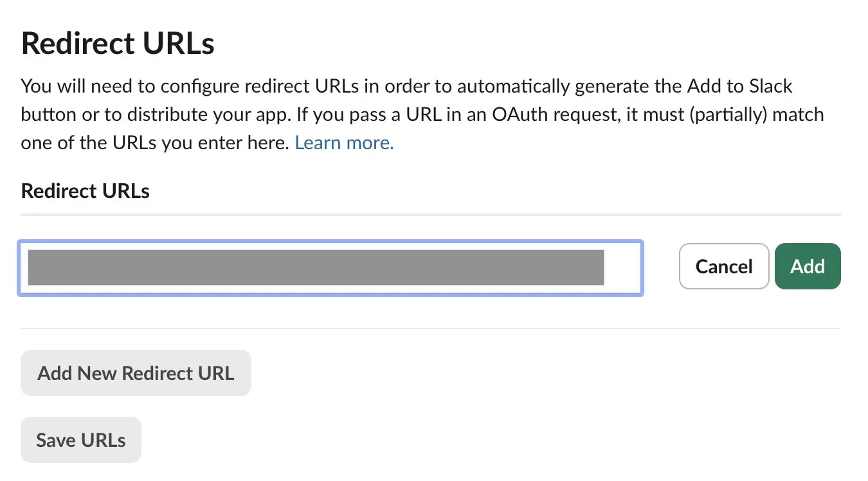
Task: Click the Add button to confirm the URL
Action: [x=808, y=266]
